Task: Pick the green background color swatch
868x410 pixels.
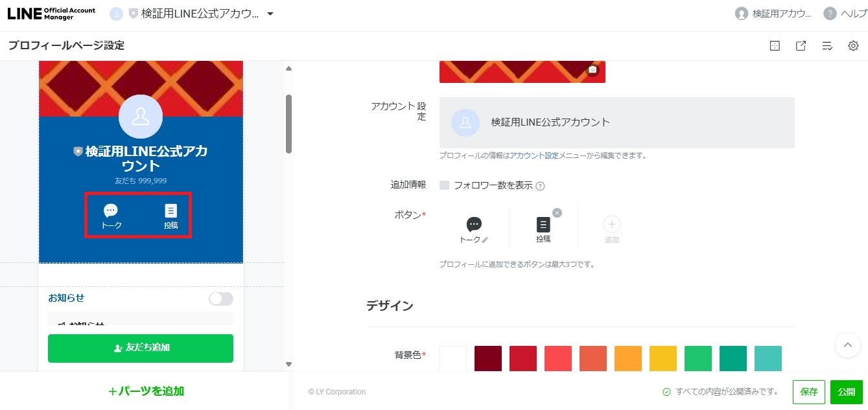Action: pos(698,359)
